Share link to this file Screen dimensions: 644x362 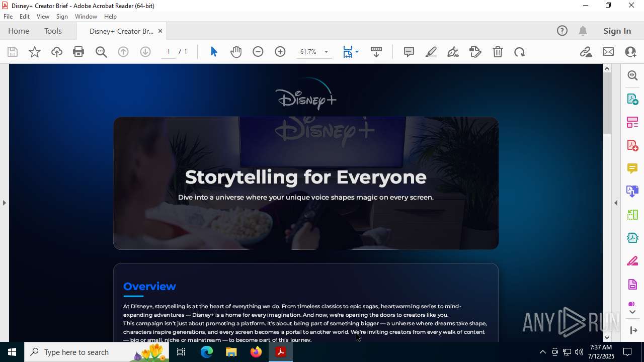(x=586, y=52)
